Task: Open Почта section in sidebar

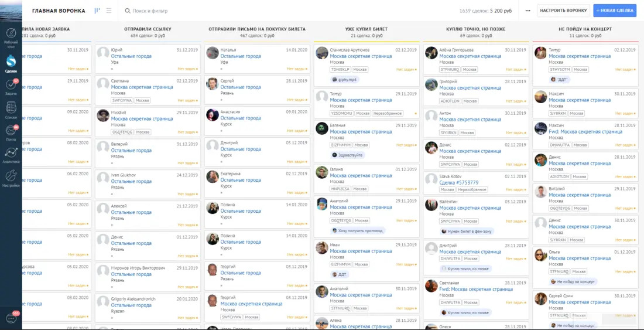Action: pyautogui.click(x=11, y=133)
